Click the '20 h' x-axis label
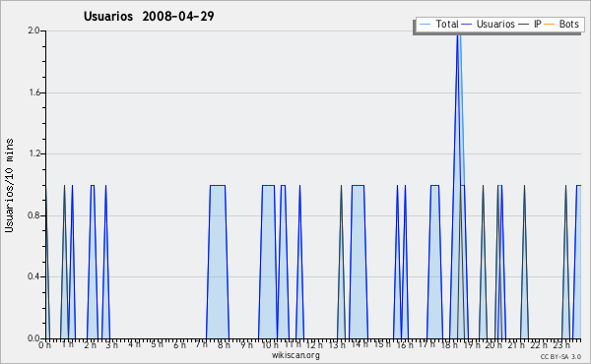Viewport: 591px width, 364px height. click(493, 344)
